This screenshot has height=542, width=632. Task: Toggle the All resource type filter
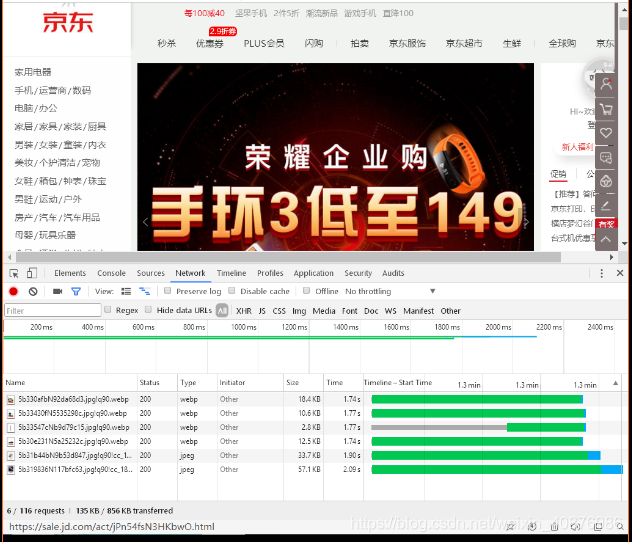pos(222,311)
